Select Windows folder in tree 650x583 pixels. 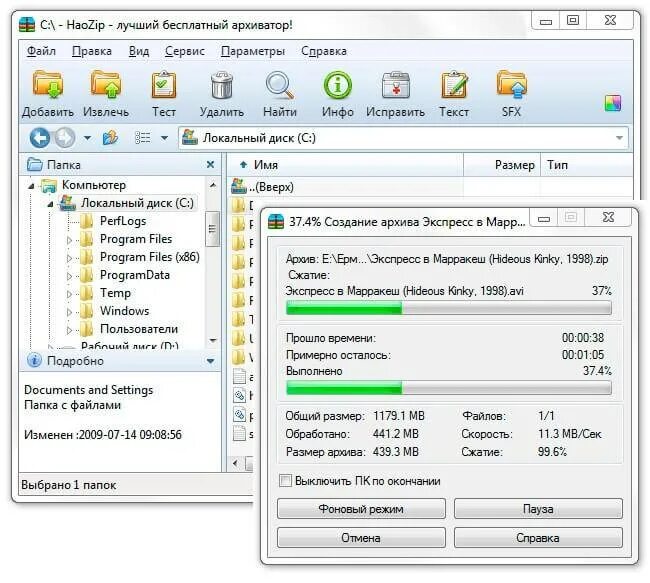click(124, 311)
